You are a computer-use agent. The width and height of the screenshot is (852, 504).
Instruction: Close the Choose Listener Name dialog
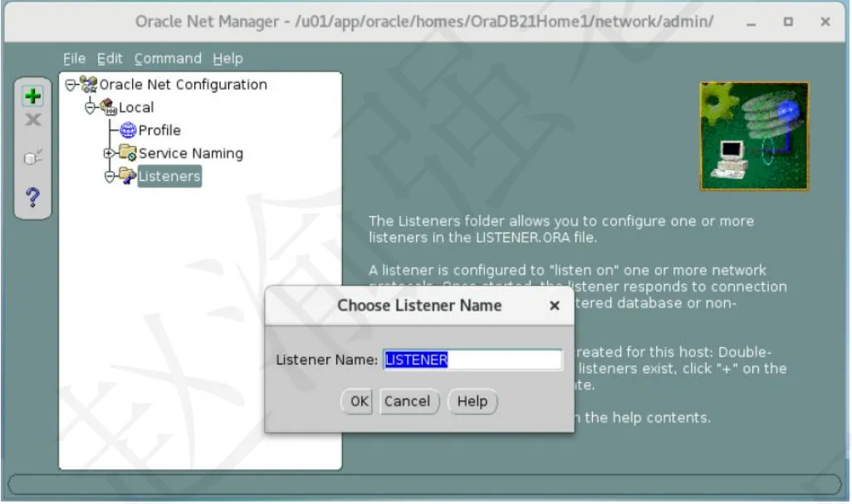pyautogui.click(x=554, y=306)
